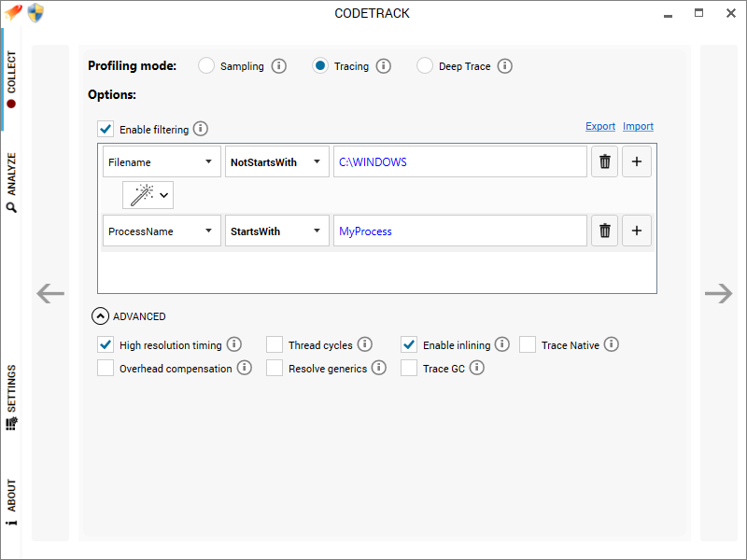Viewport: 747px width, 560px height.
Task: Click the Import filters link
Action: pyautogui.click(x=638, y=126)
